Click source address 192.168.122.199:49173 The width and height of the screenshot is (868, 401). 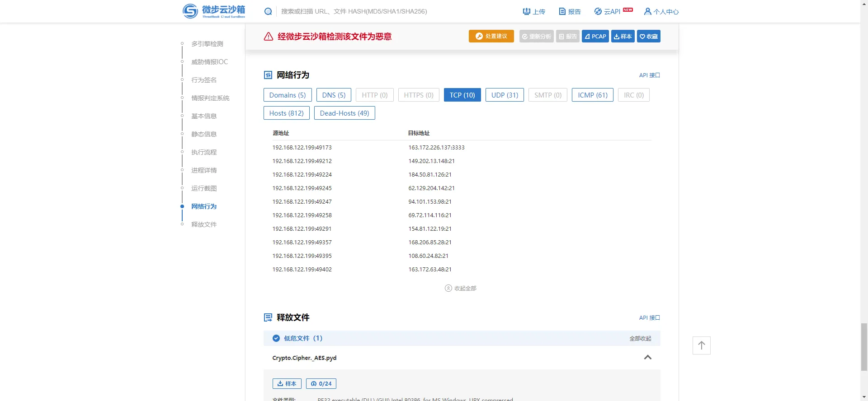tap(302, 148)
